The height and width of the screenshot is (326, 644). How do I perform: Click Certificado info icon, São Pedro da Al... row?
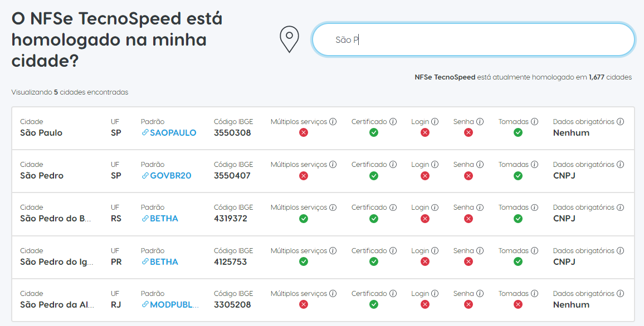pyautogui.click(x=393, y=294)
